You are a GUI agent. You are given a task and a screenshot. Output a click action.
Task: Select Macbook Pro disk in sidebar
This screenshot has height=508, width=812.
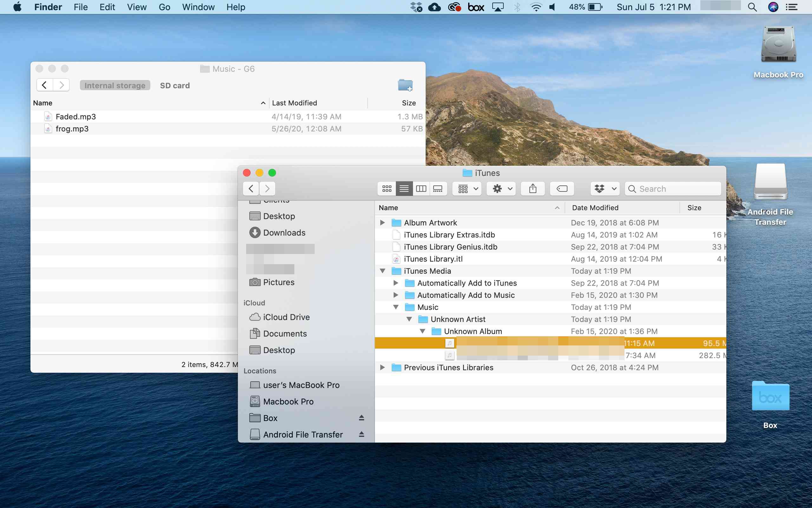[x=282, y=402]
